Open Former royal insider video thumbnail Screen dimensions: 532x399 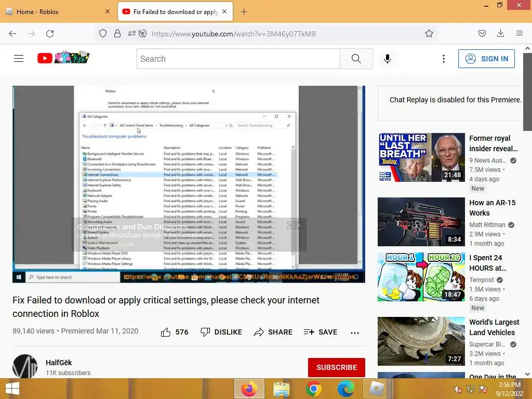(421, 157)
